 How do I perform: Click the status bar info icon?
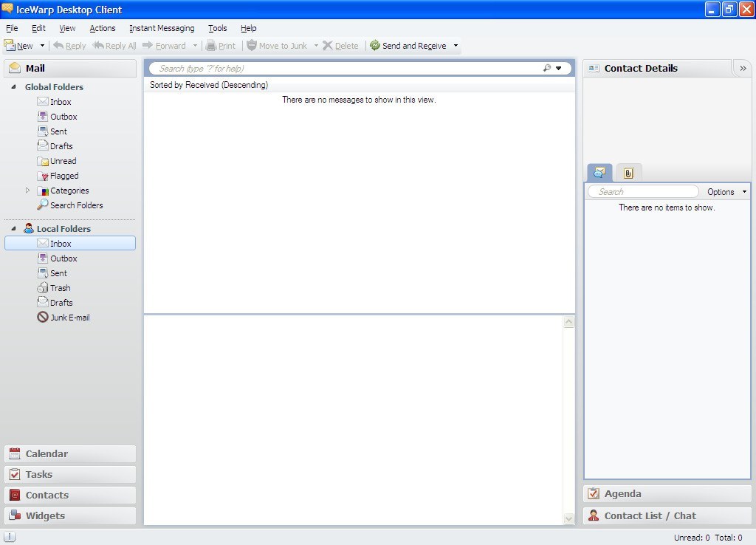tap(10, 537)
